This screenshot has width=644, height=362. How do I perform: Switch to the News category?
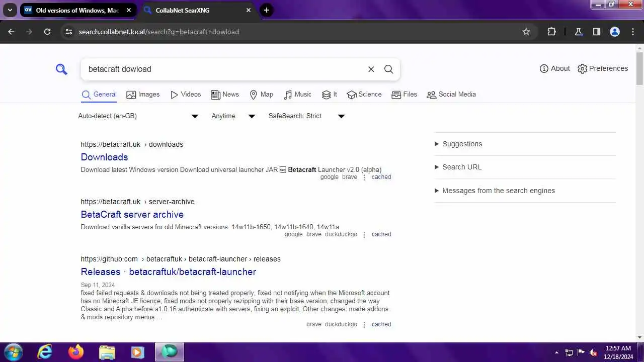click(x=225, y=95)
